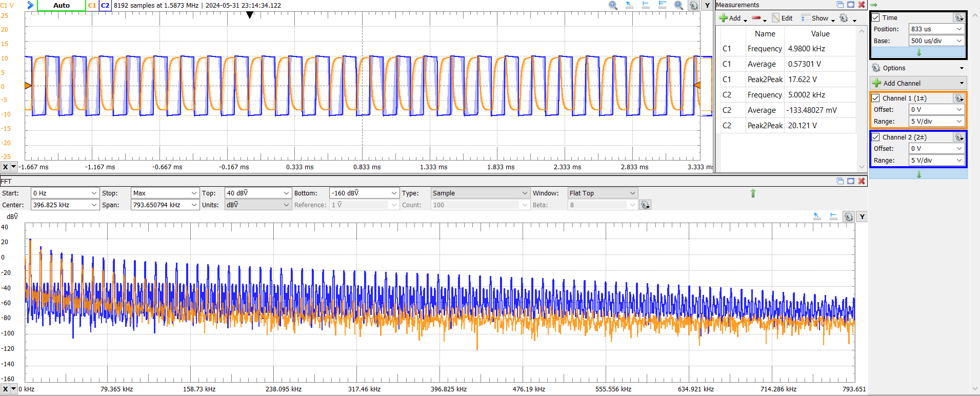980x396 pixels.
Task: Select the C1 channel tab
Action: pyautogui.click(x=92, y=6)
